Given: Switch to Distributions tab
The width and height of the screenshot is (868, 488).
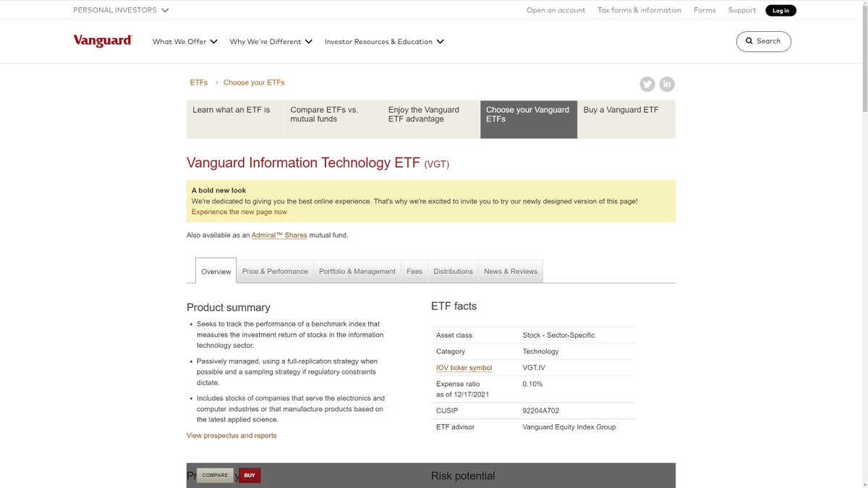Looking at the screenshot, I should point(454,271).
